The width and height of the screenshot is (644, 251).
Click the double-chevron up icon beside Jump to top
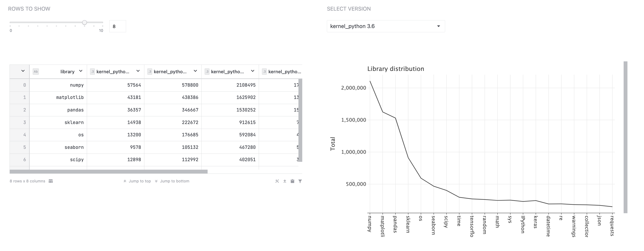click(x=125, y=181)
